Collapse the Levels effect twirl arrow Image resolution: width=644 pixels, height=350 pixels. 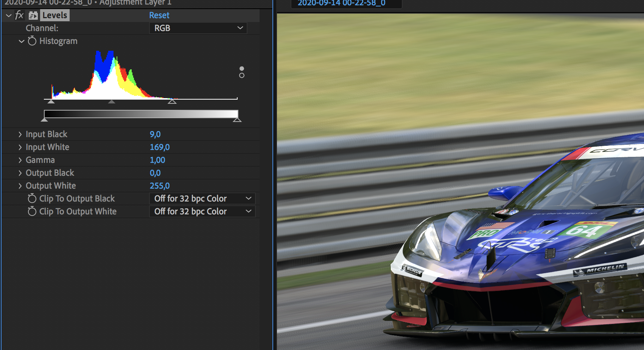click(9, 16)
